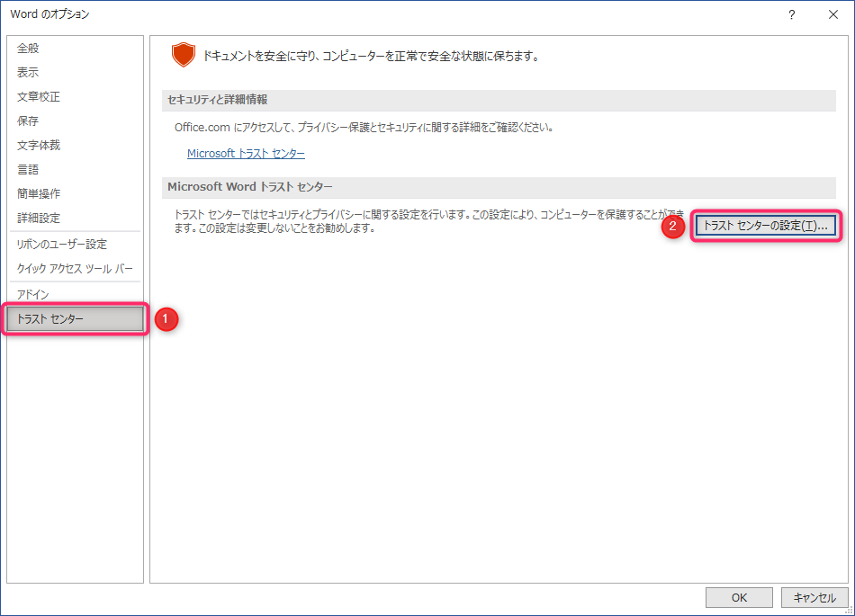Click the Office.com privacy description text
Viewport: 855px width, 616px height.
pyautogui.click(x=364, y=128)
